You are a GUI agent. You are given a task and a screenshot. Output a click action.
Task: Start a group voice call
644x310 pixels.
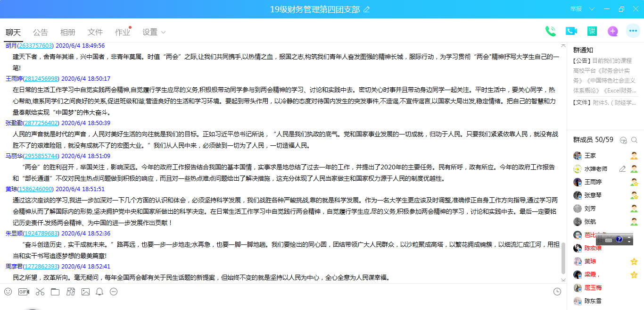550,31
